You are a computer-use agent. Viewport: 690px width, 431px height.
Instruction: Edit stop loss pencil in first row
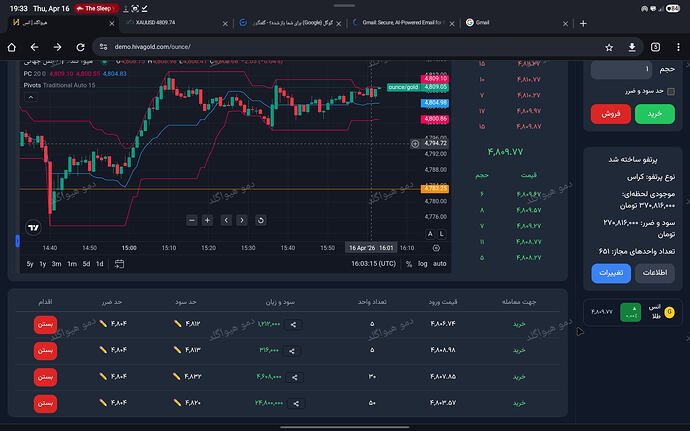103,324
